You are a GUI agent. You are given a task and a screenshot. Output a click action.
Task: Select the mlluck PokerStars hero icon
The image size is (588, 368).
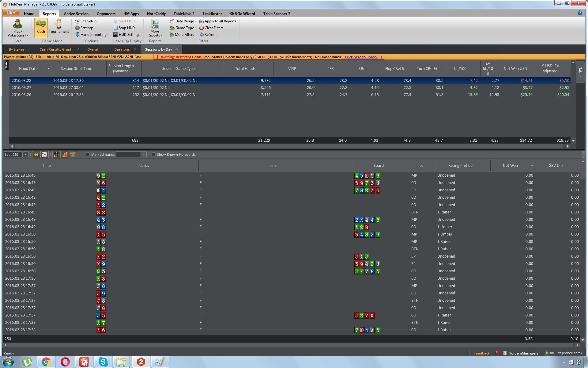point(17,28)
